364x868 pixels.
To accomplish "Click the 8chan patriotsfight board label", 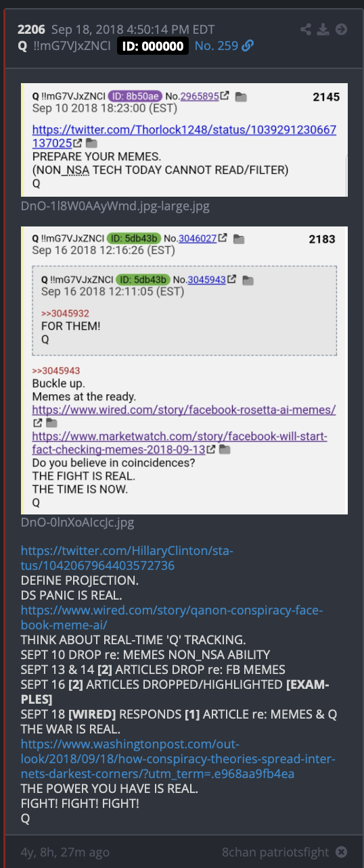I will pos(275,852).
